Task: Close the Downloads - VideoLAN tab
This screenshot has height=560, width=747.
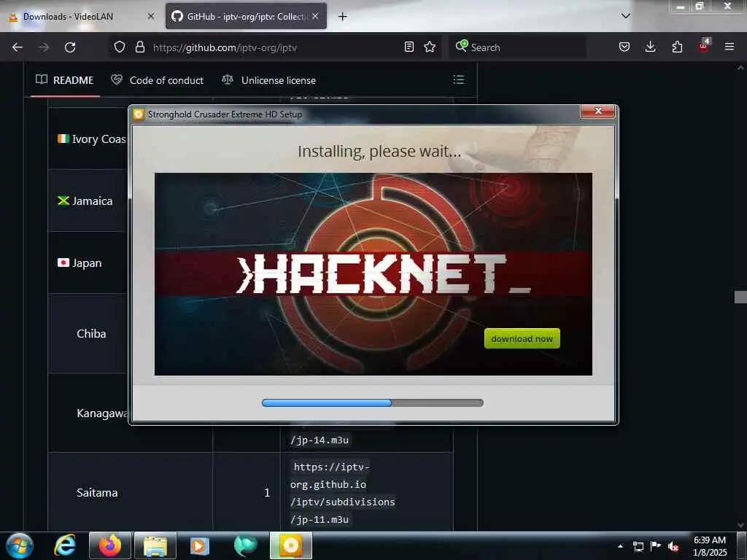Action: click(151, 16)
